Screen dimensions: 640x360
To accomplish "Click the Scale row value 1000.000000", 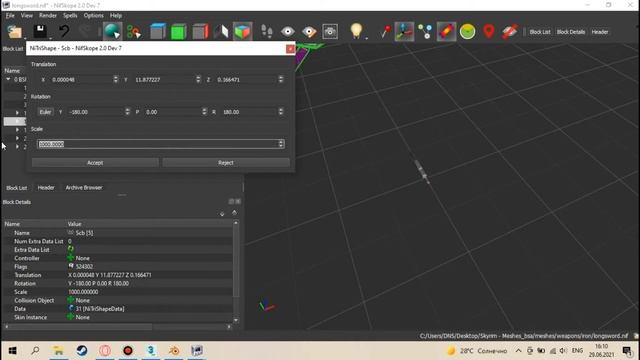I will tap(83, 292).
